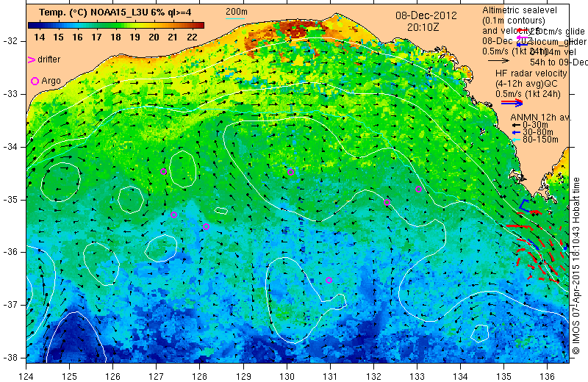
Task: Click the '200m' isobath label
Action: pyautogui.click(x=236, y=12)
